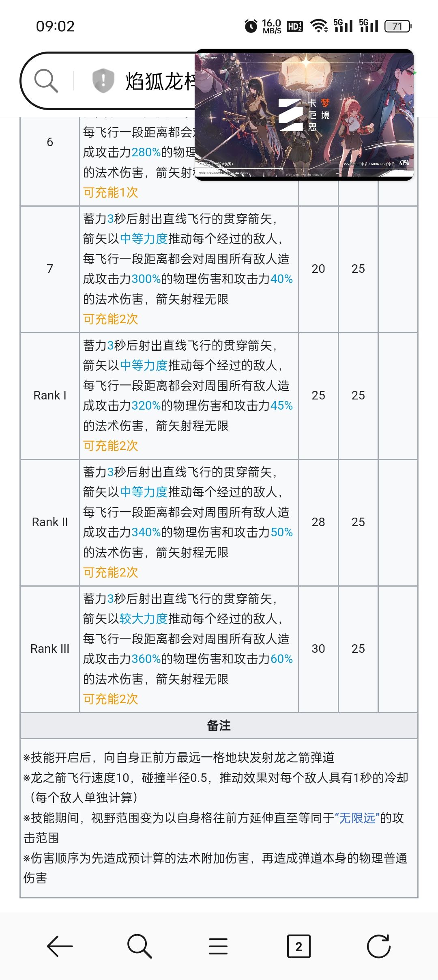The image size is (438, 980).
Task: Open the browser hamburger menu
Action: pyautogui.click(x=218, y=946)
